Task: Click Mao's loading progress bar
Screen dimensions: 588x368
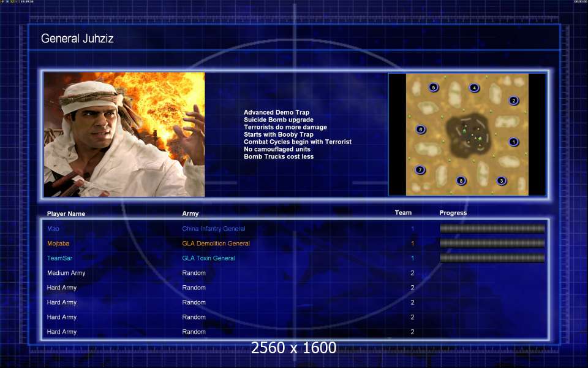Action: point(492,228)
